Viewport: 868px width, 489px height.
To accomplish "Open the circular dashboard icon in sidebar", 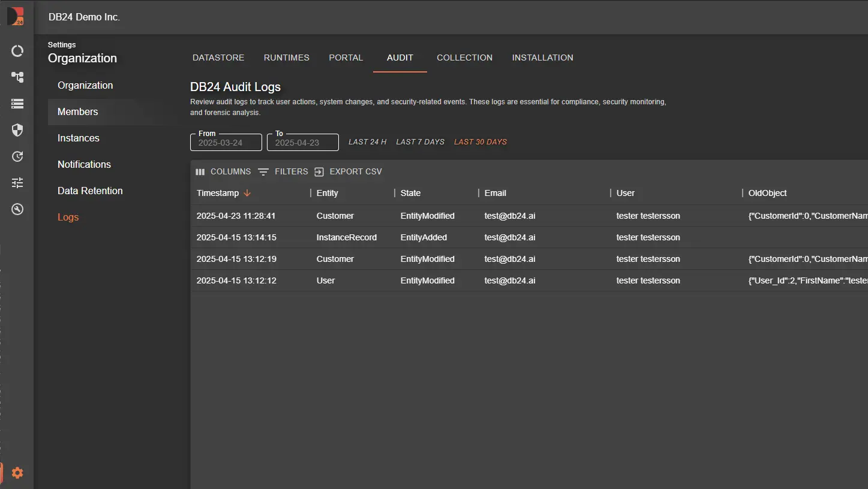I will coord(17,51).
